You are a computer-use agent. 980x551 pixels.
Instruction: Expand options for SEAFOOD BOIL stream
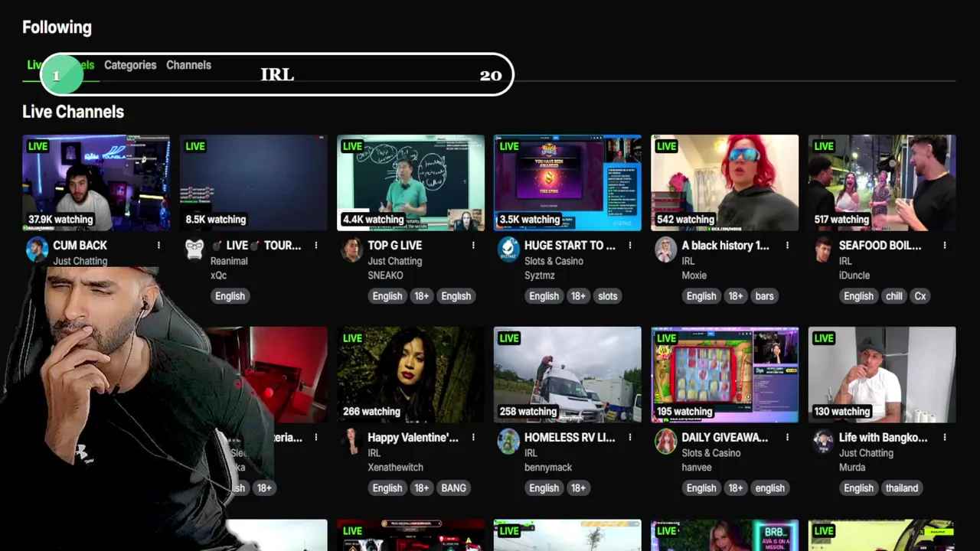(944, 246)
